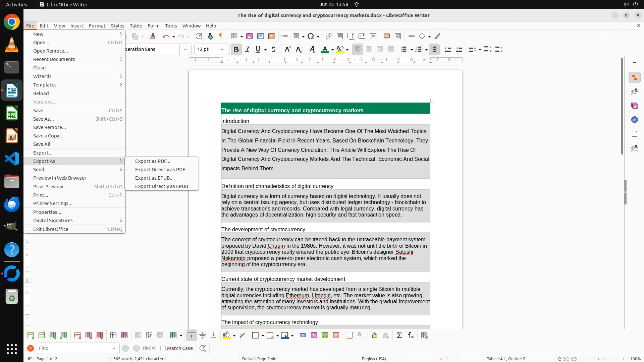
Task: Click the Insert Hyperlink toolbar icon
Action: pos(329,36)
